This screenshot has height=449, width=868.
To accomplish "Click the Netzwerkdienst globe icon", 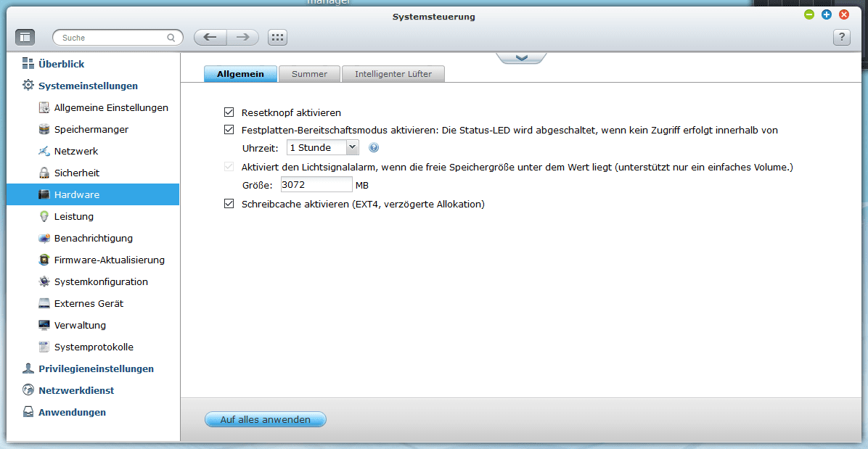I will pyautogui.click(x=28, y=390).
